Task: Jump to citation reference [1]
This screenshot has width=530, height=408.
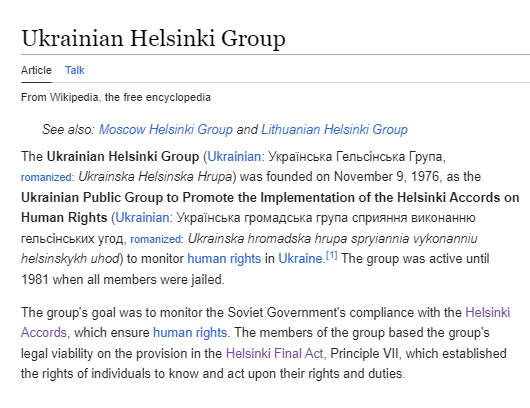Action: (x=332, y=256)
